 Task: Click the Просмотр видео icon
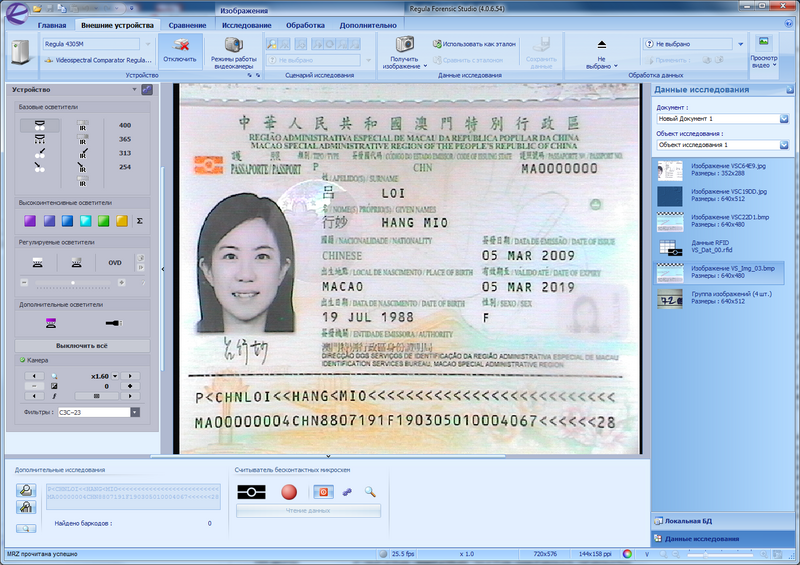tap(763, 50)
